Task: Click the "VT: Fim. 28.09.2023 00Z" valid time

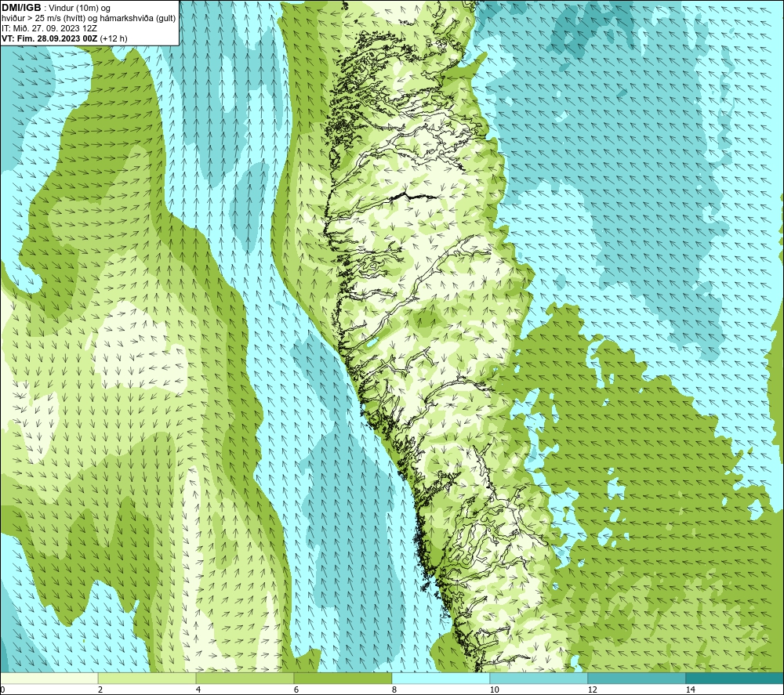Action: tap(49, 38)
